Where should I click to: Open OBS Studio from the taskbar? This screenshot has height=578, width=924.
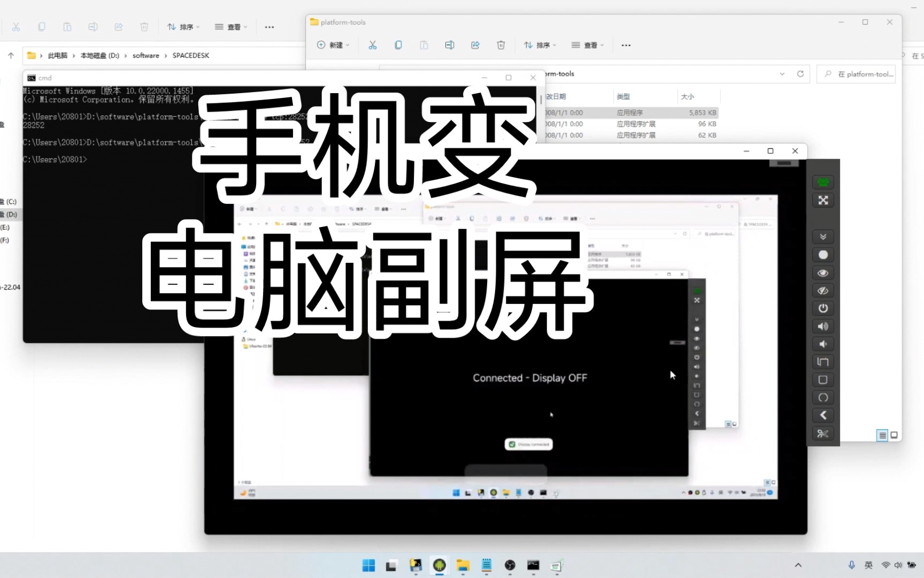(x=510, y=565)
